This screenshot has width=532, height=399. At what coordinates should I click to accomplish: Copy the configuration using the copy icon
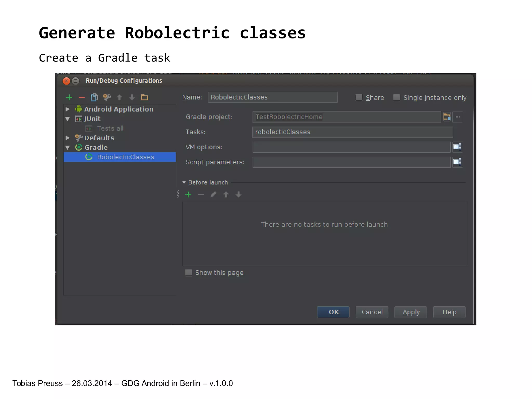click(94, 97)
